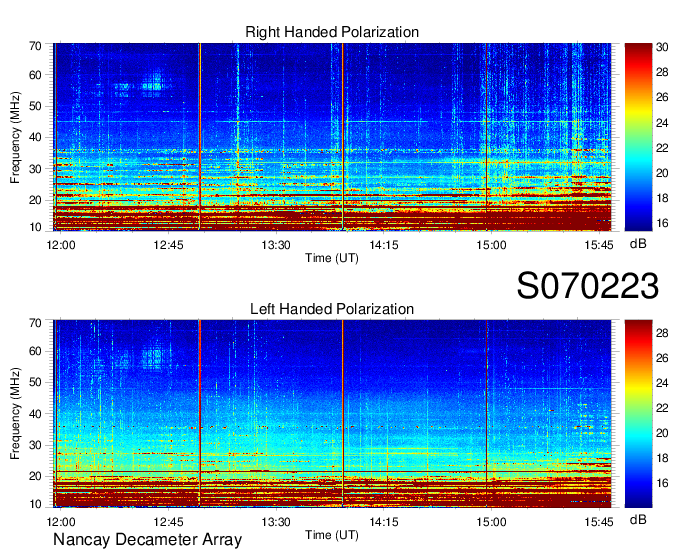Click 15:00 tick label on upper plot
This screenshot has width=680, height=552.
pos(491,245)
